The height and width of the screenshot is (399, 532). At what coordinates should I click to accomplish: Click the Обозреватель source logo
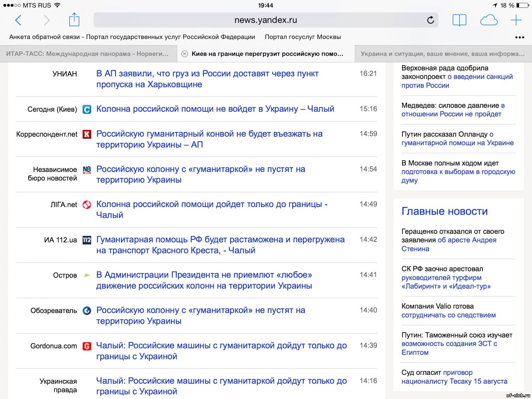(x=87, y=311)
